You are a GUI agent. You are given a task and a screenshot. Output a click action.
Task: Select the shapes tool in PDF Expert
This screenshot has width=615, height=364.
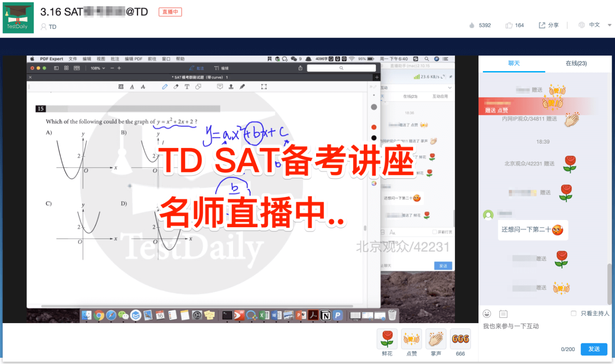pos(198,87)
